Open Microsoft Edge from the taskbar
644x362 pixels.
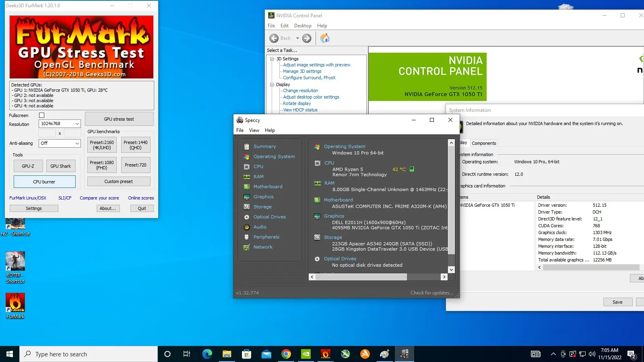click(x=207, y=354)
